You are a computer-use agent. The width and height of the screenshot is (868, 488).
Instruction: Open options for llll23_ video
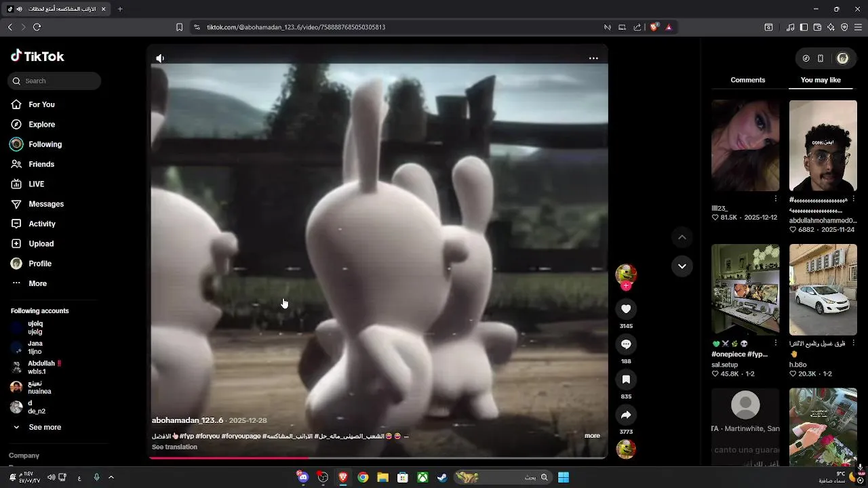click(x=776, y=199)
